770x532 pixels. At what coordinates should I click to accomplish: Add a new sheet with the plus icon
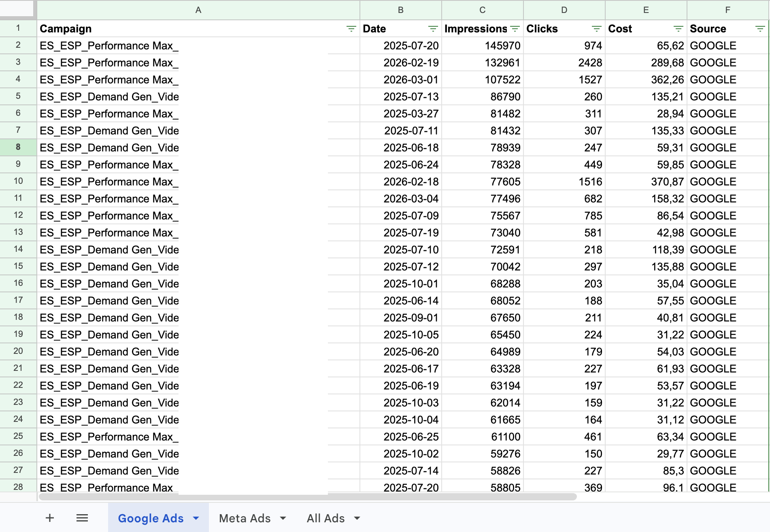(x=49, y=518)
